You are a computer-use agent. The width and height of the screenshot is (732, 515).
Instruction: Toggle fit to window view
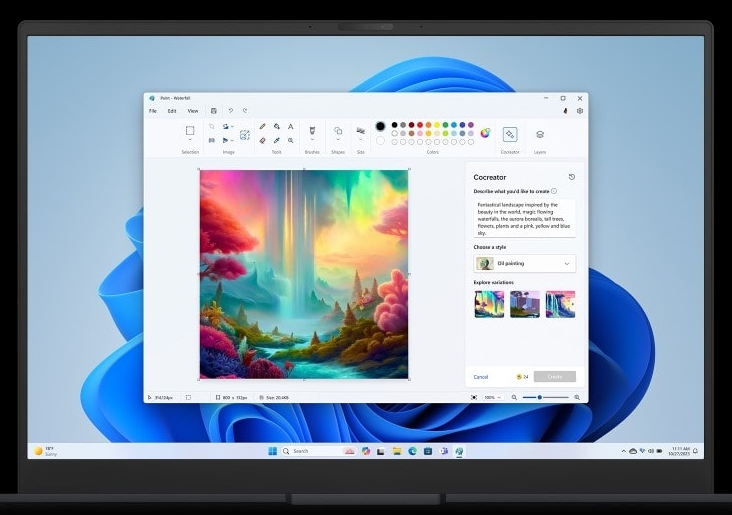point(474,397)
